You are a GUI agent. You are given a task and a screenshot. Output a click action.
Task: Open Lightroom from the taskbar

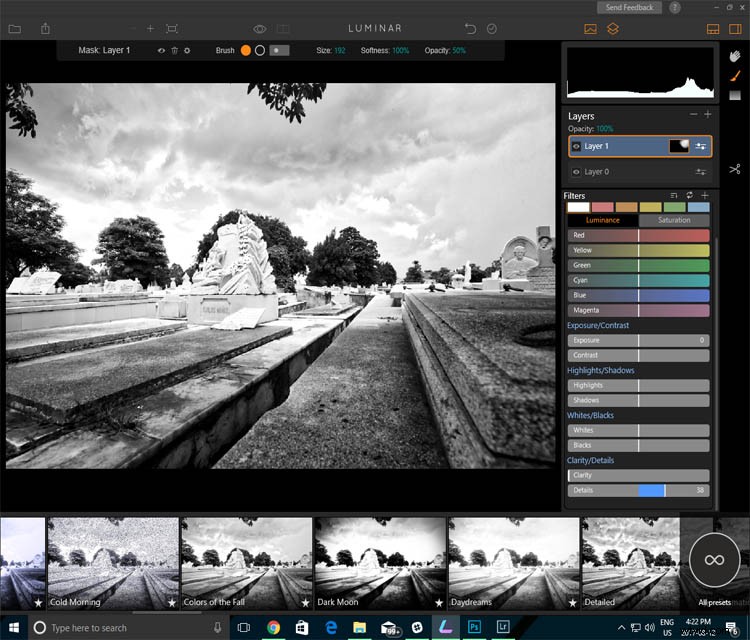[x=503, y=627]
